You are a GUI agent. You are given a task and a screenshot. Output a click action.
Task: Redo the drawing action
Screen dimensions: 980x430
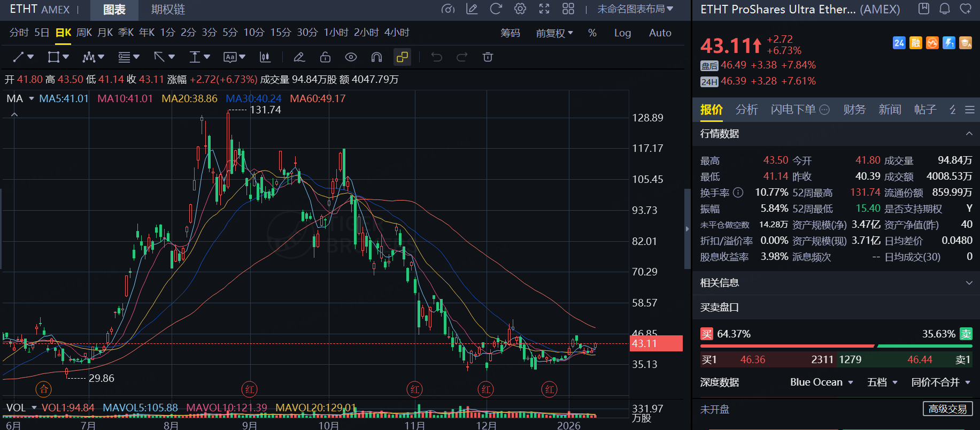(x=462, y=57)
